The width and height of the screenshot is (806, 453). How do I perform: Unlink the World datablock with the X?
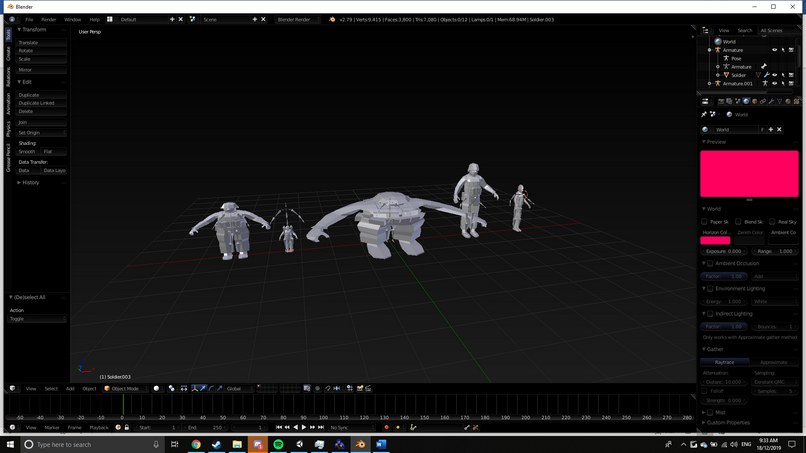pyautogui.click(x=779, y=129)
